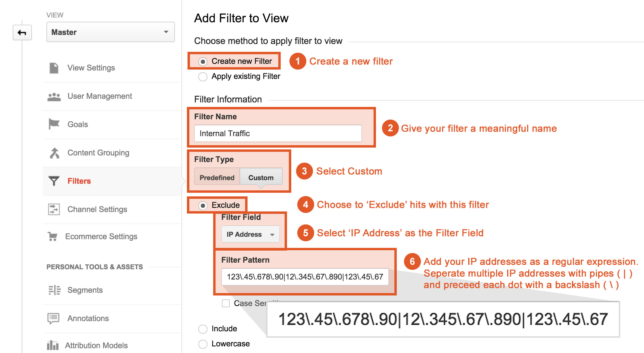Open the Master view dropdown

point(110,32)
